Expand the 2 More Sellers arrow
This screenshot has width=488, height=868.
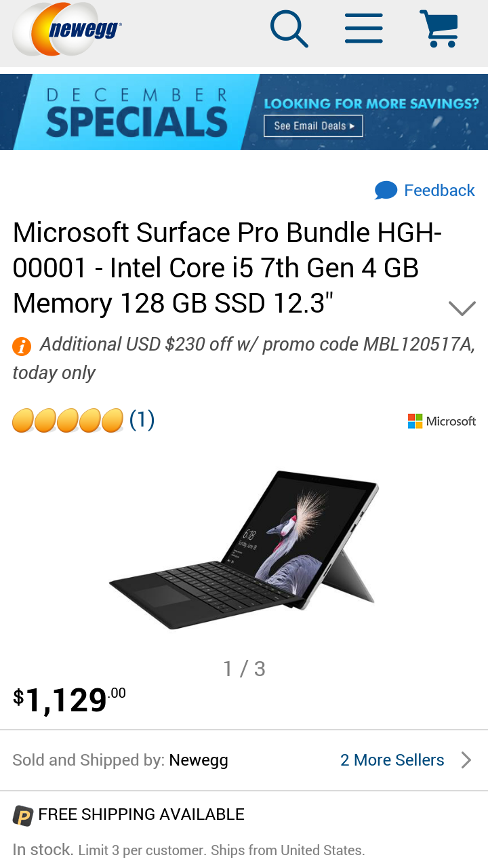(466, 760)
